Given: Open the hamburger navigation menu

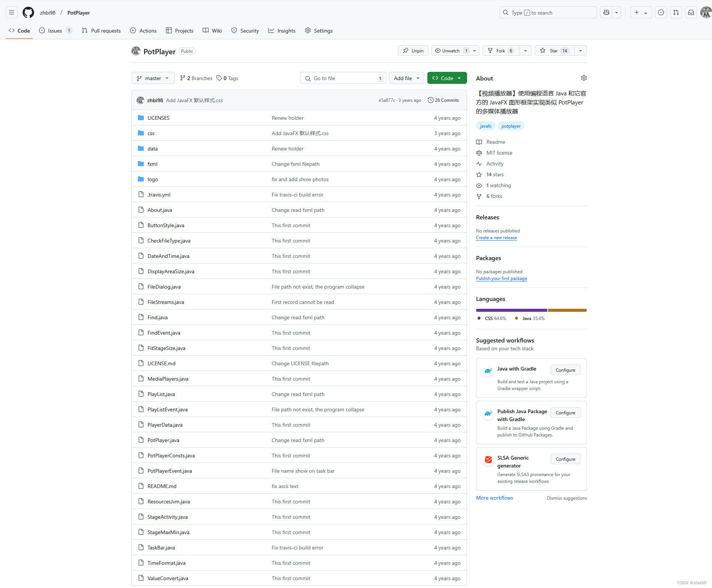Looking at the screenshot, I should pos(12,13).
